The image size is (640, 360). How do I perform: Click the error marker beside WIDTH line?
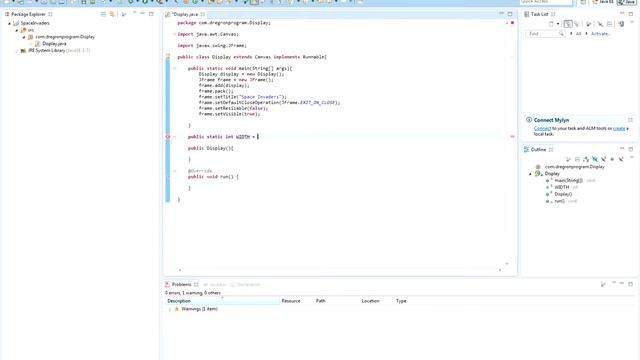167,137
